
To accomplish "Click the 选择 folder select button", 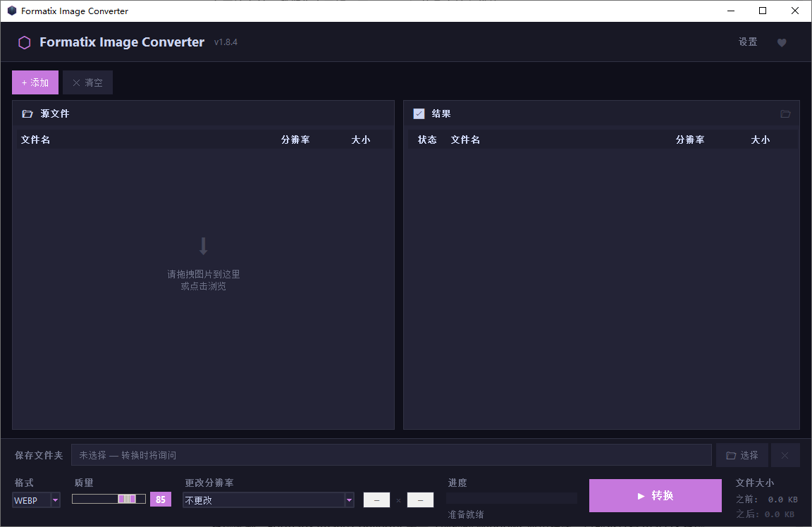I will coord(742,455).
